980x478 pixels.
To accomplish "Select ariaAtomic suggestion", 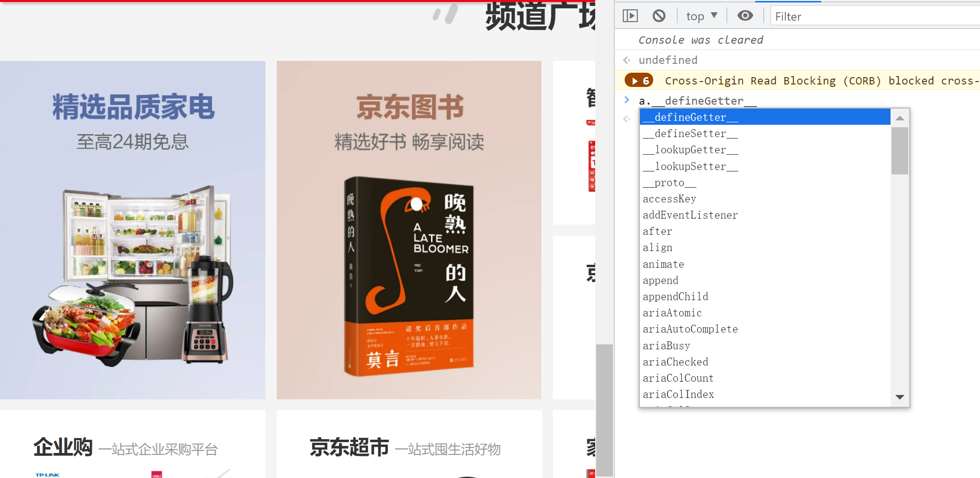I will pos(765,312).
